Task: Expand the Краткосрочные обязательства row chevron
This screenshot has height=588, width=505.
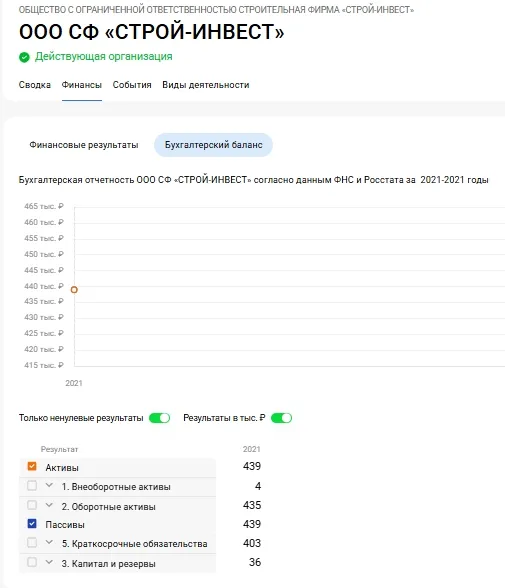Action: (49, 542)
